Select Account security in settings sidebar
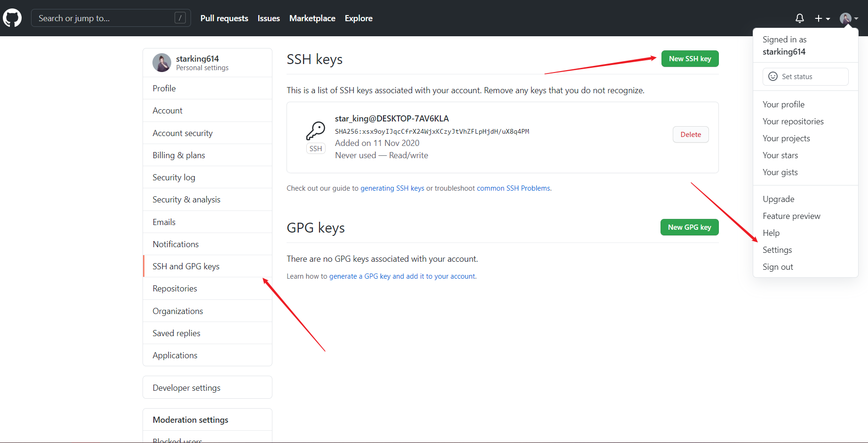868x443 pixels. [x=183, y=133]
